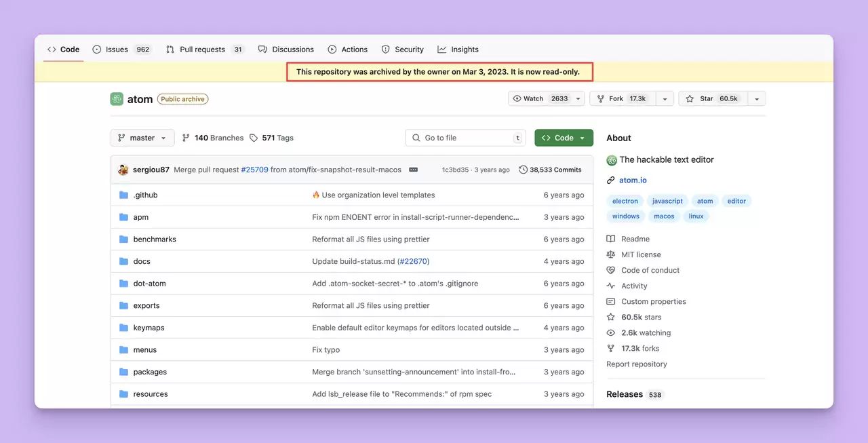Open sergiou87's profile link
The height and width of the screenshot is (443, 868).
tap(151, 170)
